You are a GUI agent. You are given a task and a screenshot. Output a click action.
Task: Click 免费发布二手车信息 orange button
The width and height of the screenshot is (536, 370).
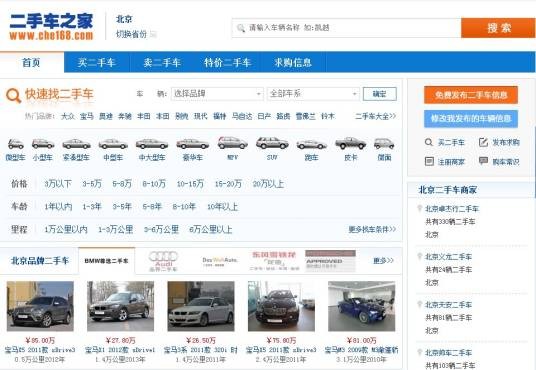(471, 95)
